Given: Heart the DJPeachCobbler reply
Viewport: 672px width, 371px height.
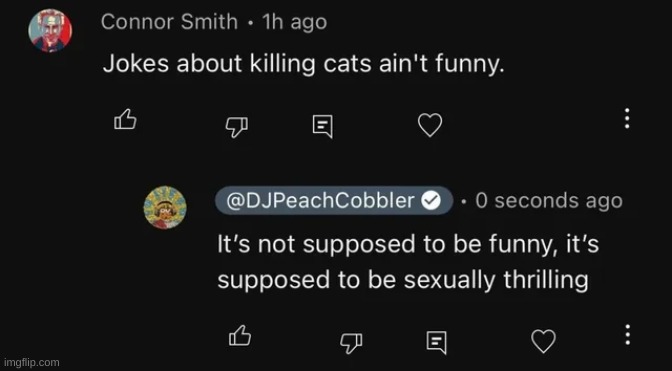Looking at the screenshot, I should pos(543,341).
